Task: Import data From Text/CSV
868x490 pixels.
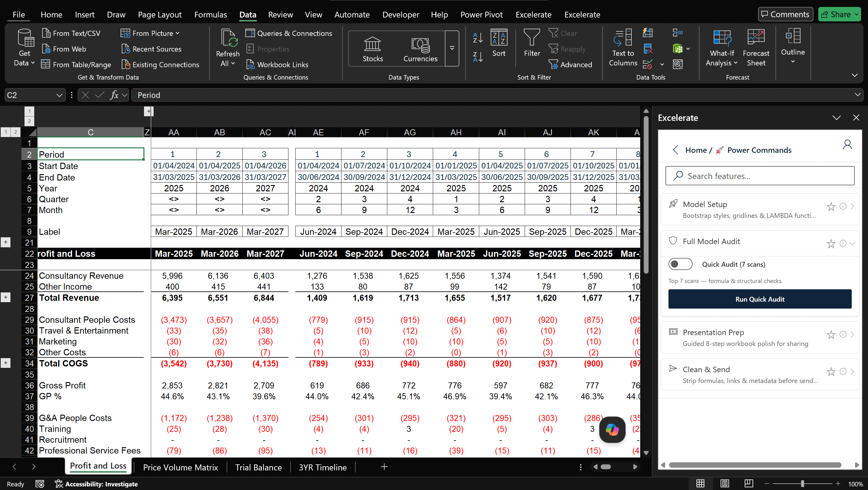Action: (x=71, y=33)
